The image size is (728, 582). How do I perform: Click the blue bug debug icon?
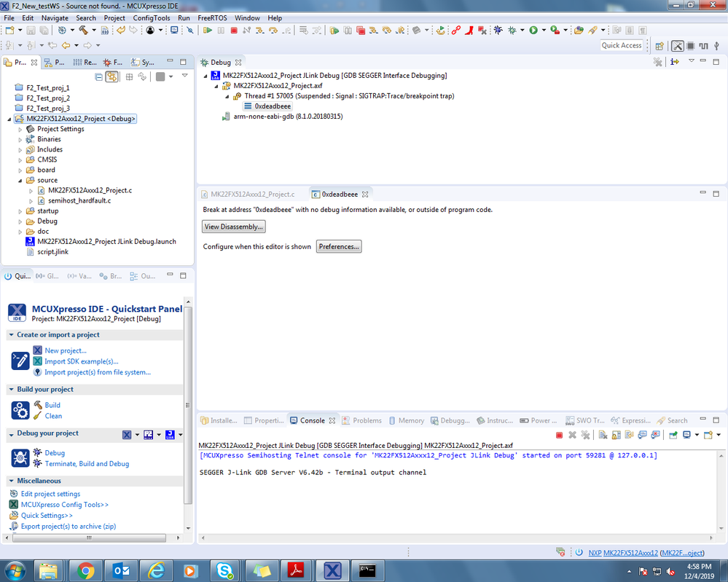498,30
